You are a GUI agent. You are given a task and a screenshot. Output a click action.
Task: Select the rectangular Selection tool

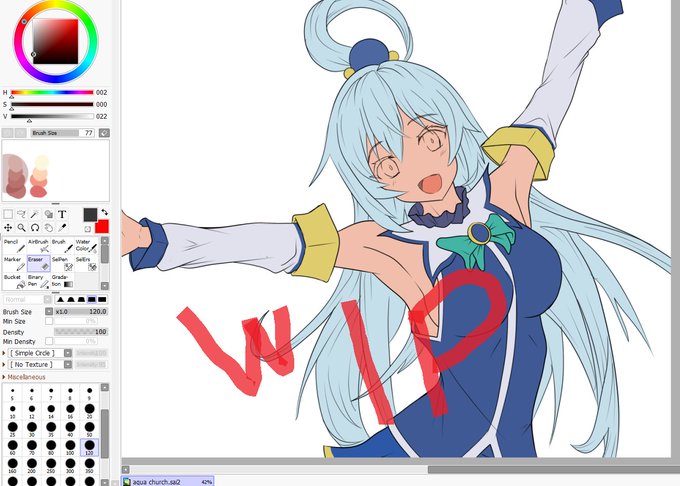point(8,214)
